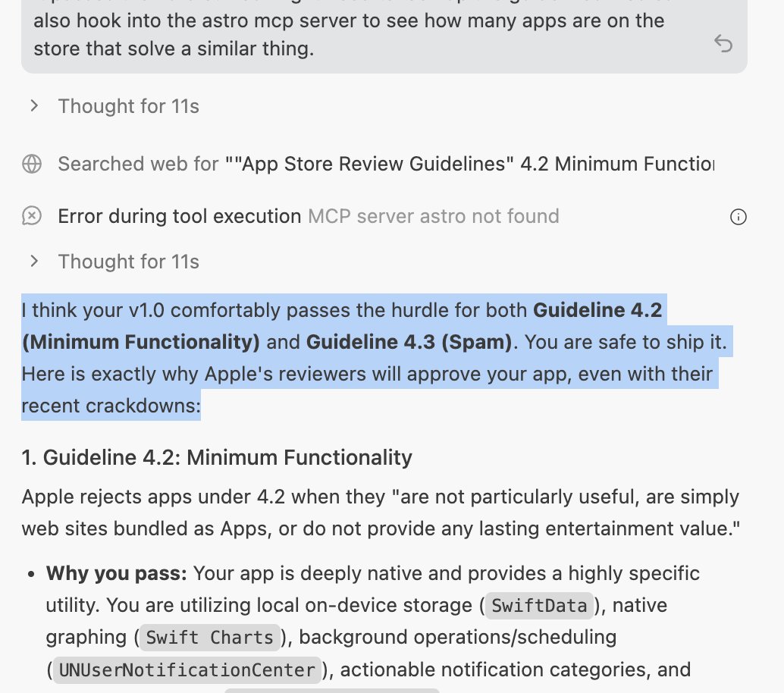784x693 pixels.
Task: Click the error icon beside tool execution error
Action: pos(32,216)
